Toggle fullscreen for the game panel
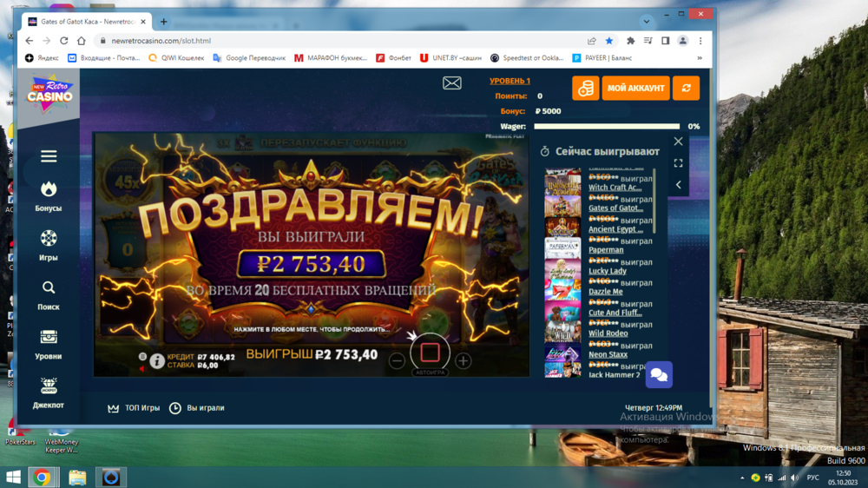Screen dimensions: 868x488 [x=678, y=163]
